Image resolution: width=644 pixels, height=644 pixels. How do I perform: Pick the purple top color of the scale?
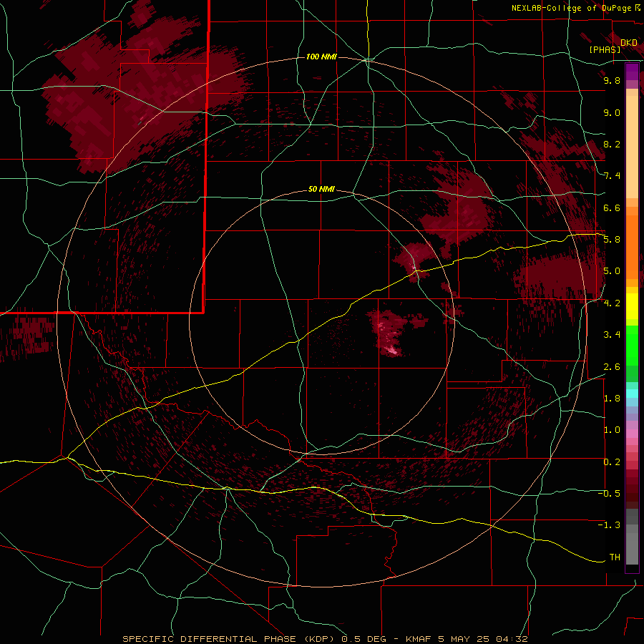click(632, 72)
